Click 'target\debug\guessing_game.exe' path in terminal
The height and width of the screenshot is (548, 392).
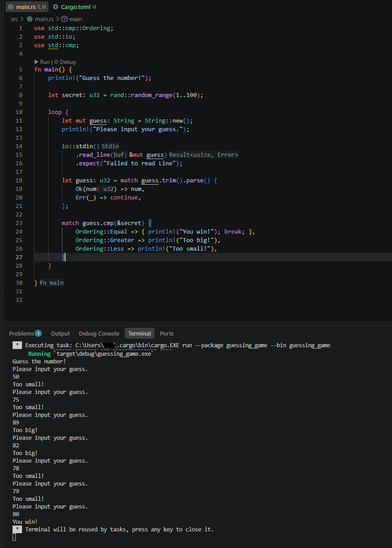click(104, 354)
